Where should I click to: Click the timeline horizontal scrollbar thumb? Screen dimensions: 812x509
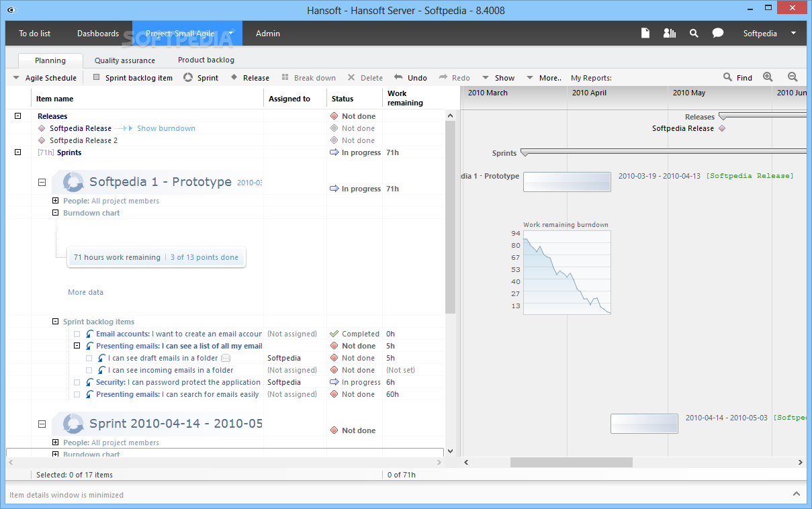coord(571,462)
